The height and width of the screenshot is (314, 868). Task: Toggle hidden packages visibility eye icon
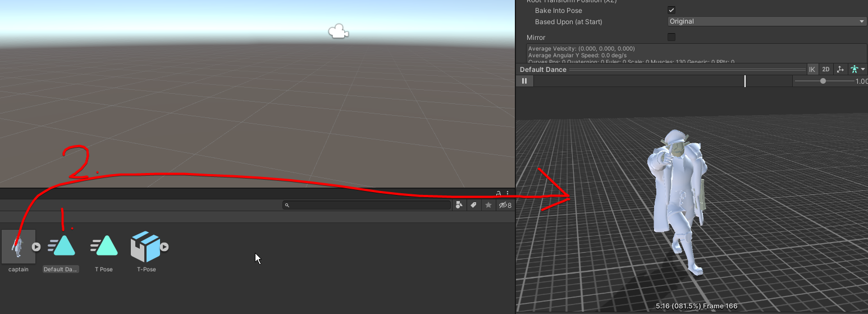point(505,205)
